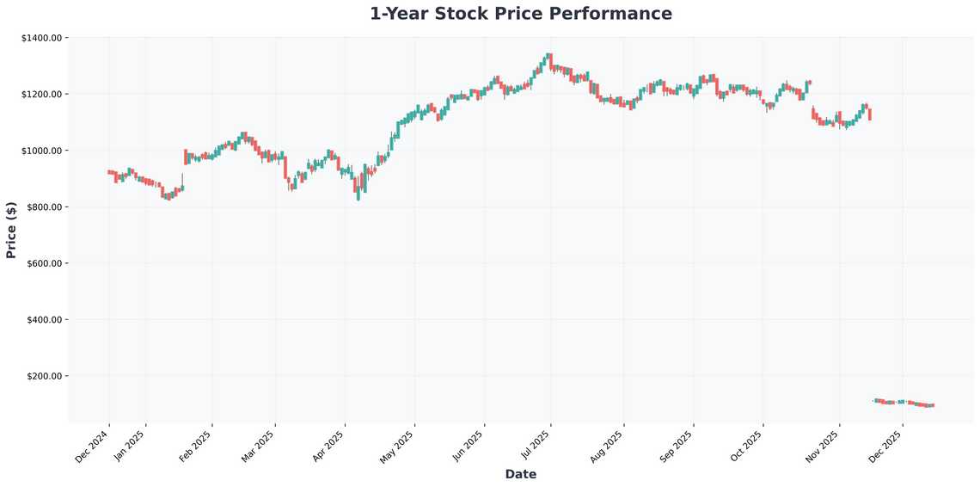Select the "Date" x-axis label
The image size is (980, 487).
pyautogui.click(x=520, y=474)
